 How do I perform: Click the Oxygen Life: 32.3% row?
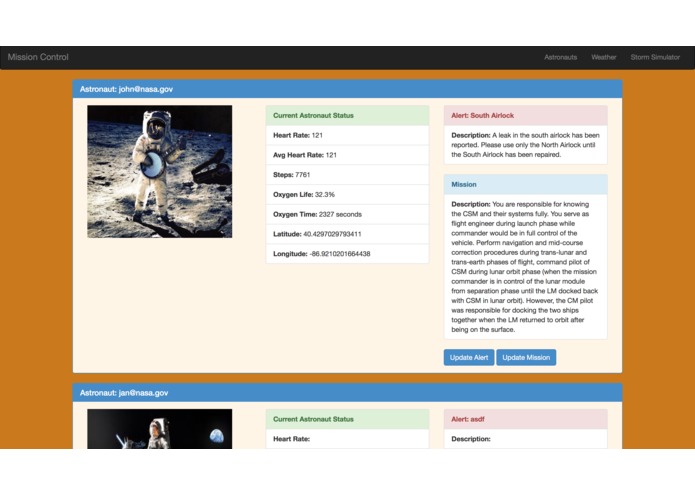tap(348, 194)
